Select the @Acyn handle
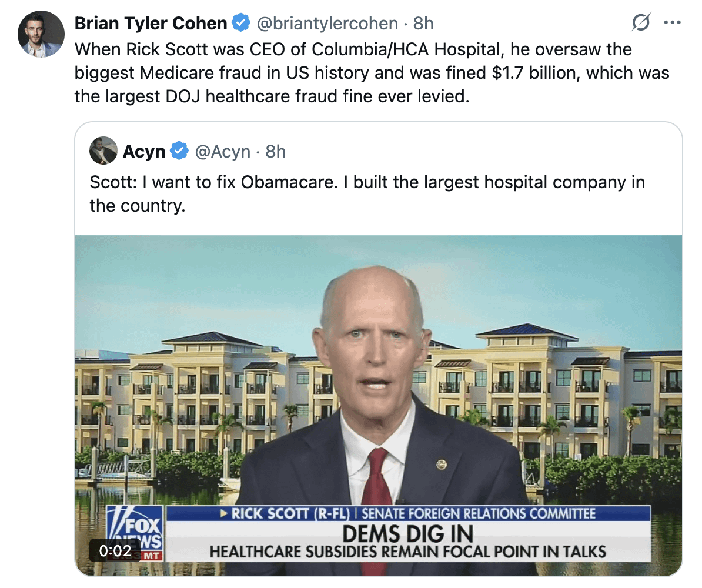This screenshot has height=588, width=702. coord(223,152)
